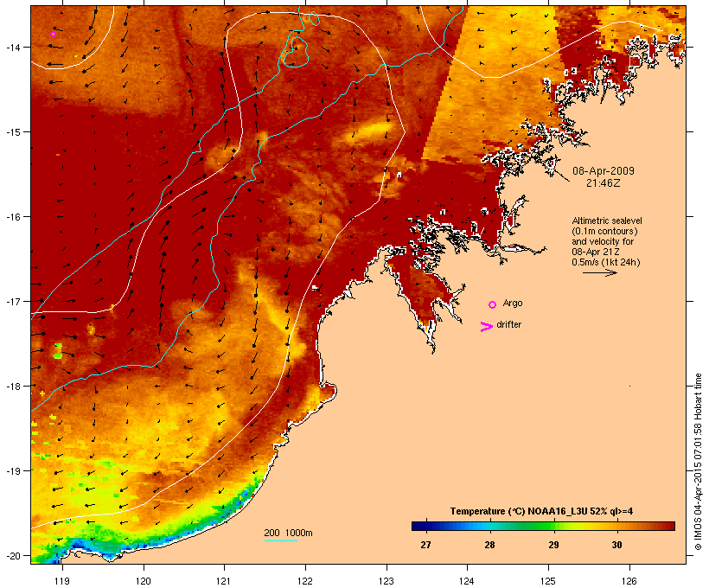This screenshot has width=709, height=588.
Task: Click the magenta drifter legend symbol
Action: pos(486,327)
